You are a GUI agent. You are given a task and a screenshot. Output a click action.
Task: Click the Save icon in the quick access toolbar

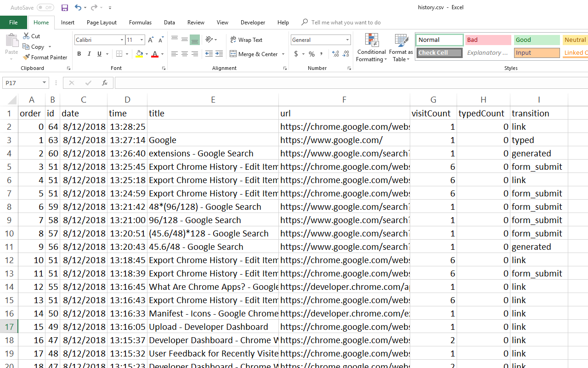[65, 8]
